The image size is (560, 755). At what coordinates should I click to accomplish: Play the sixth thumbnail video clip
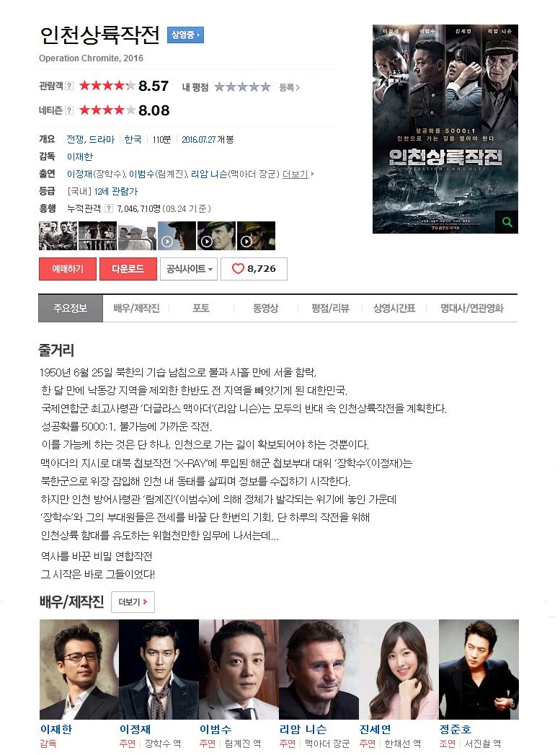pos(256,236)
